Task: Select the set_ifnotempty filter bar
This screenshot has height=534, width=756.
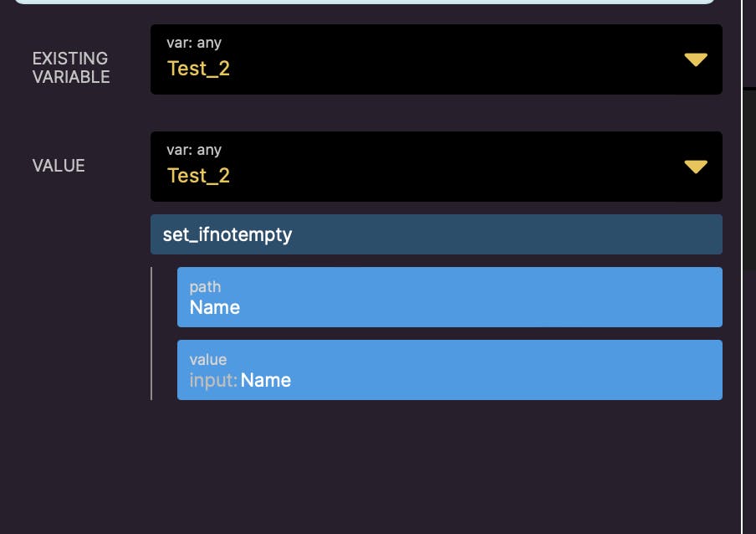Action: point(436,234)
